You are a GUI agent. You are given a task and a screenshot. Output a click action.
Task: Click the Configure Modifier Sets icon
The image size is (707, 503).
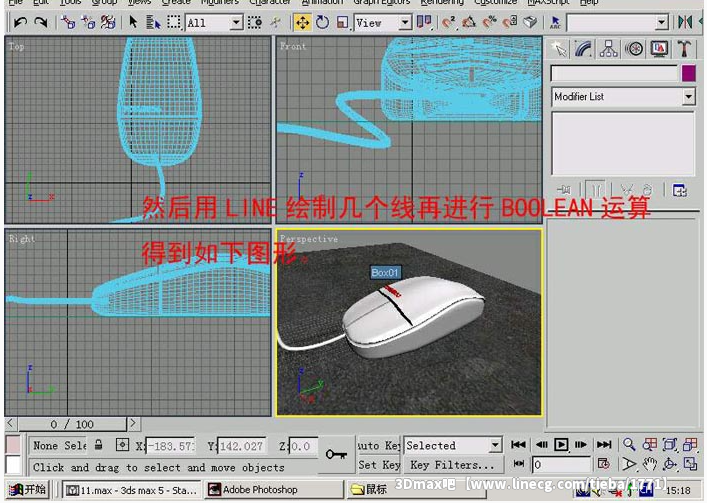679,190
